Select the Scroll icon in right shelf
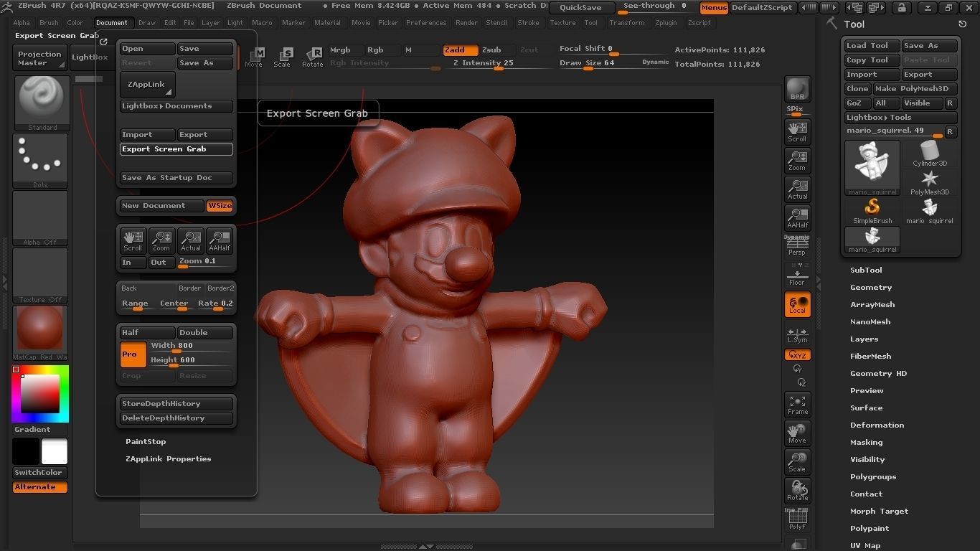Screen dimensions: 980x551 [x=797, y=131]
